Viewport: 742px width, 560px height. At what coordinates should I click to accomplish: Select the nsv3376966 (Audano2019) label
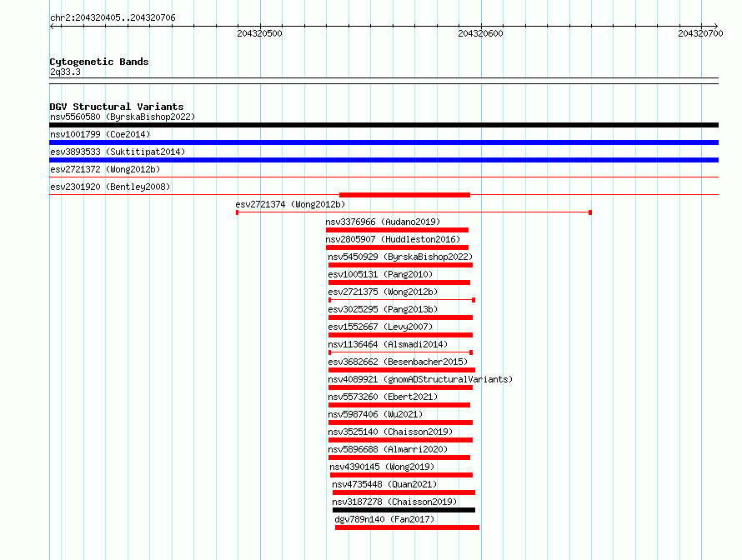[x=383, y=222]
